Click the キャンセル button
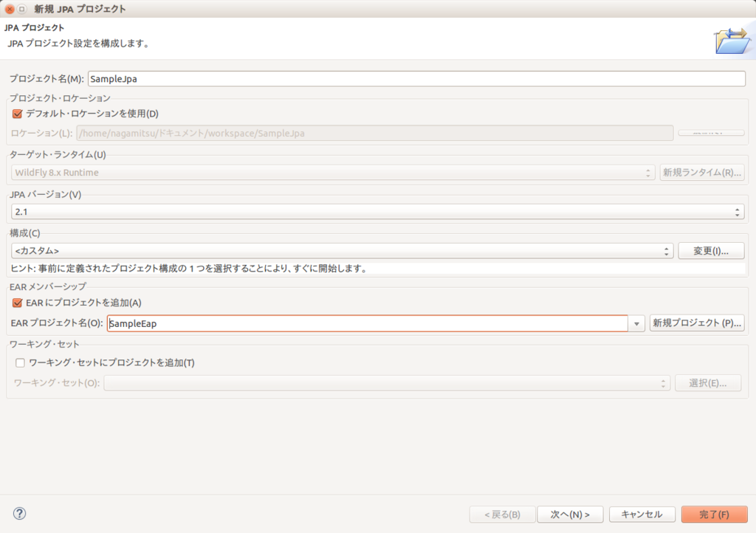The image size is (756, 533). point(642,515)
